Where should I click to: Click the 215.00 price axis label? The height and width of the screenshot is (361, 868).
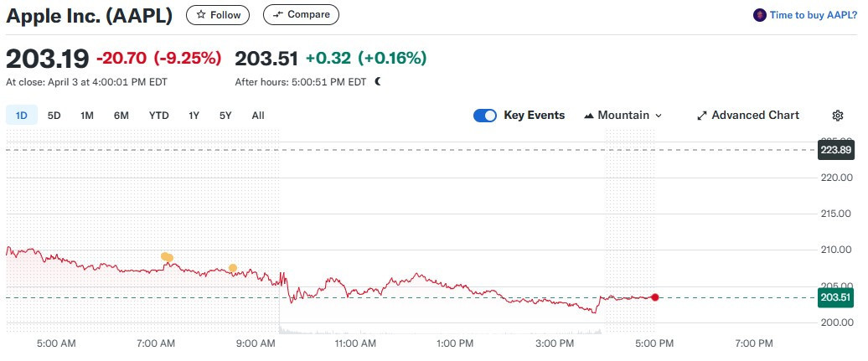coord(836,214)
